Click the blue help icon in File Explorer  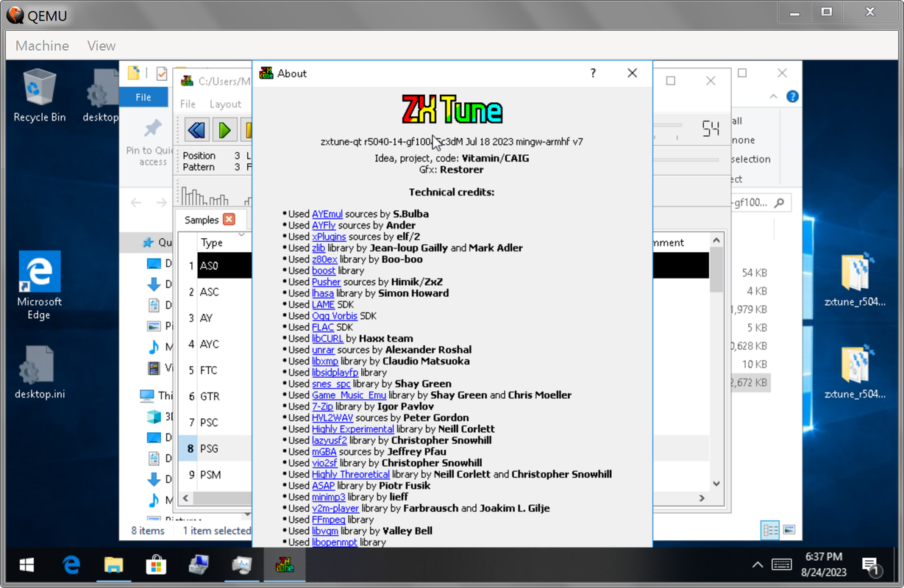[x=792, y=96]
